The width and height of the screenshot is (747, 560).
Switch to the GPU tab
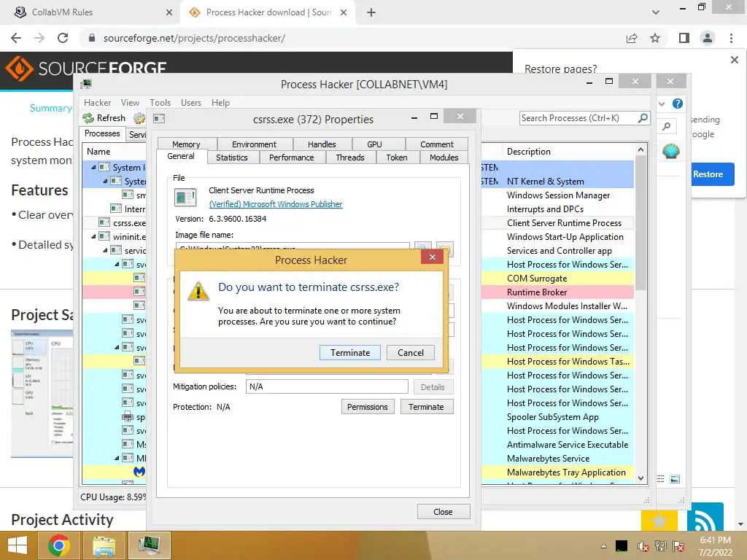[374, 144]
